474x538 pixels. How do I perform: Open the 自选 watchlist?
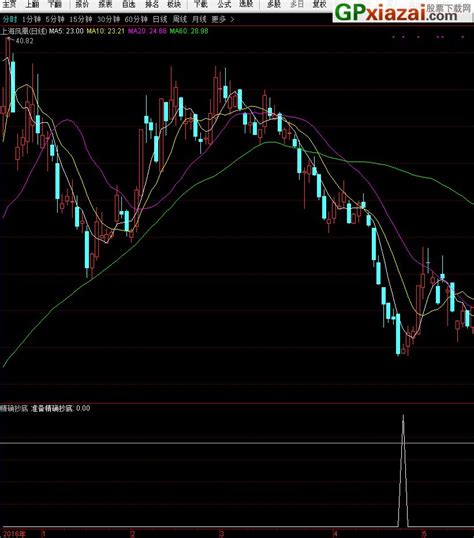click(x=129, y=4)
